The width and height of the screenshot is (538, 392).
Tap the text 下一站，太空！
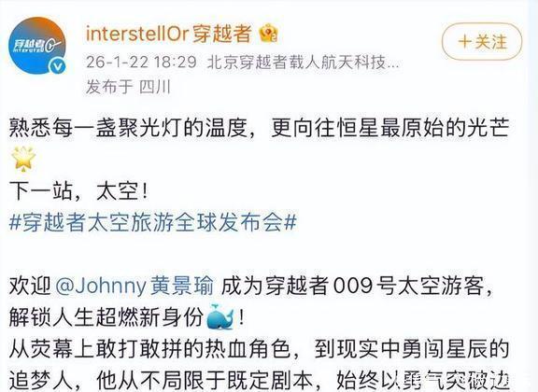pyautogui.click(x=79, y=191)
